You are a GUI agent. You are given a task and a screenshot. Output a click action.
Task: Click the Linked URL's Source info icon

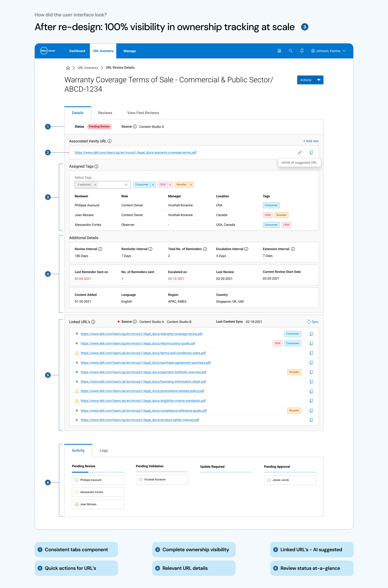[x=135, y=322]
